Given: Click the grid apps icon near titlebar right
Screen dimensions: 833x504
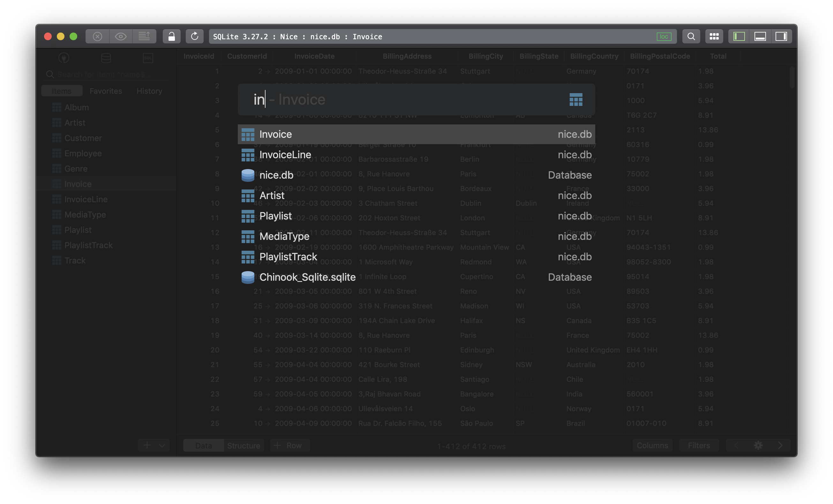Looking at the screenshot, I should [x=714, y=36].
